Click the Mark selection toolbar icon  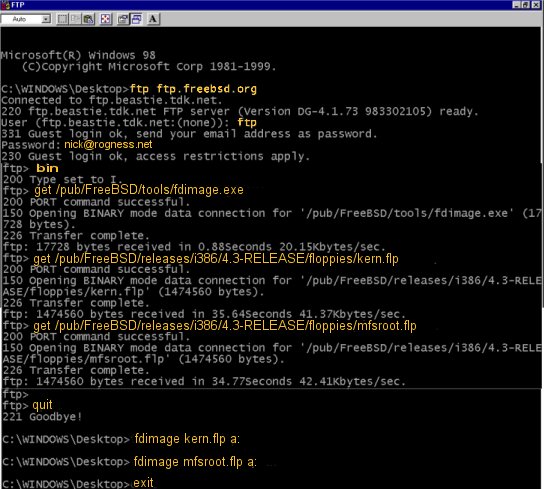(x=62, y=19)
